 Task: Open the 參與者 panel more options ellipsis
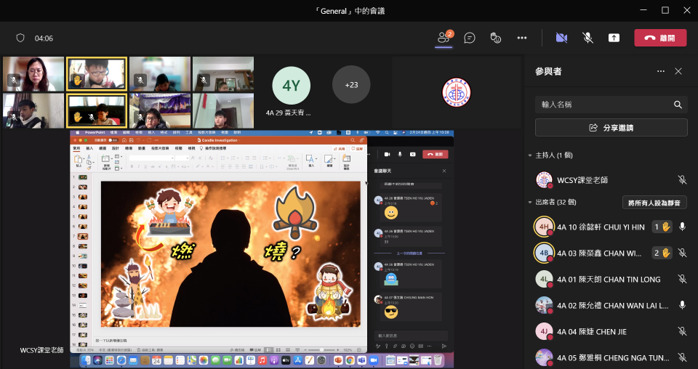[661, 71]
